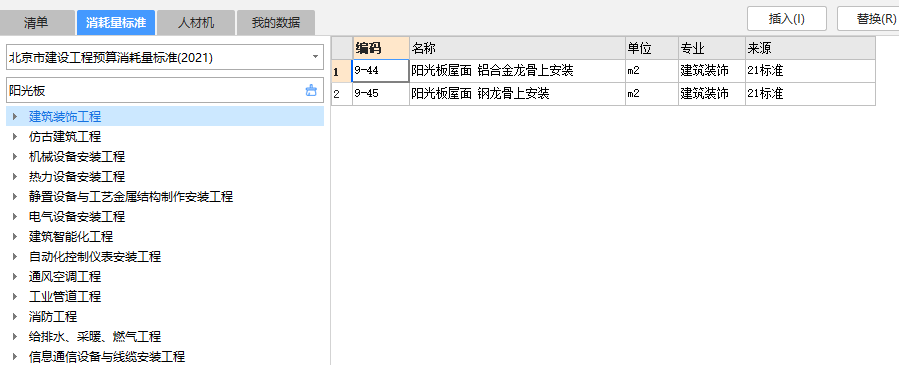The image size is (899, 365).
Task: Switch to the 消耗量标准 tab
Action: coord(116,23)
